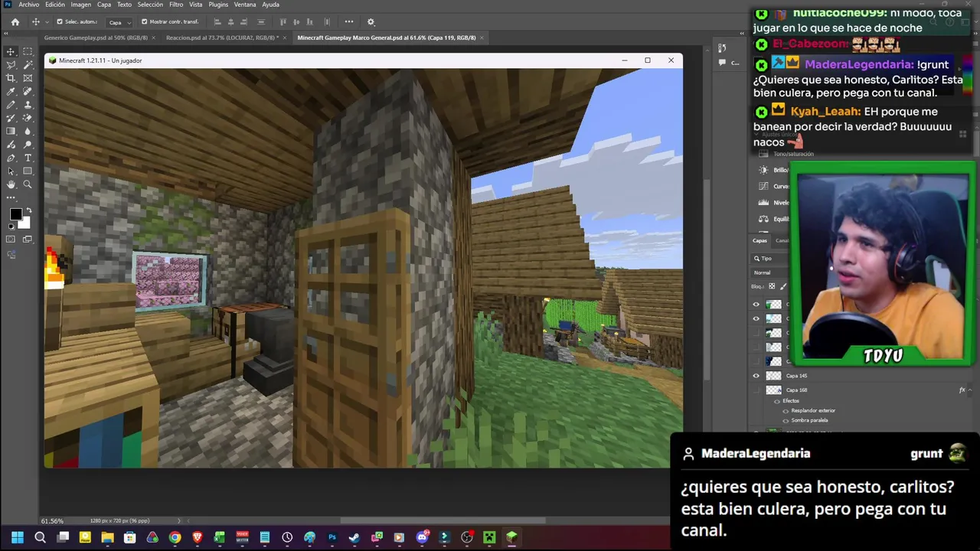The height and width of the screenshot is (551, 980).
Task: Open the Capa auto-select dropdown
Action: (x=119, y=22)
